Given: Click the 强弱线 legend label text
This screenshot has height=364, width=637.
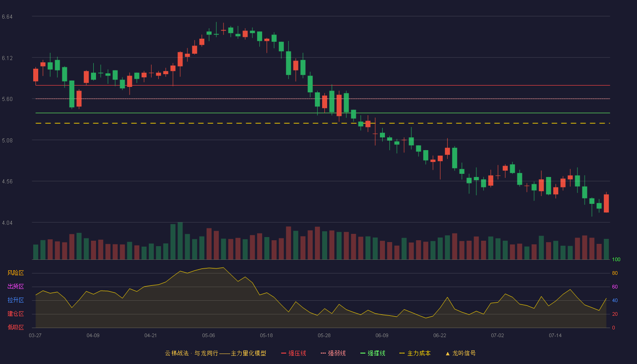Looking at the screenshot, I should [337, 353].
